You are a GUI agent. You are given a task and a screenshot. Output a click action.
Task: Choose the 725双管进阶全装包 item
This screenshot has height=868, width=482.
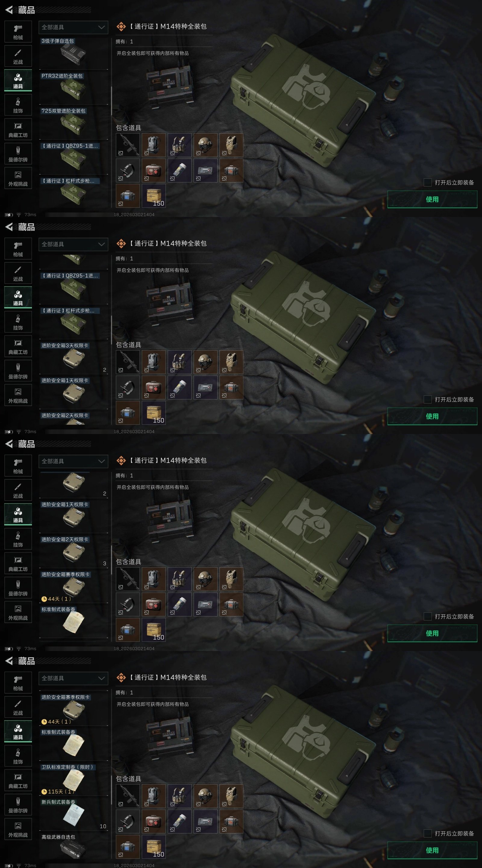74,123
